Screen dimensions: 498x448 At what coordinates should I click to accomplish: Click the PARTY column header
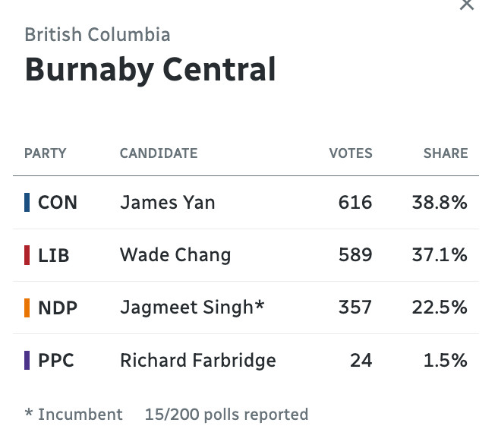(x=46, y=153)
